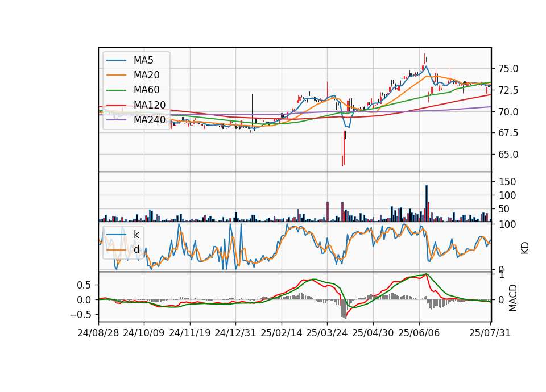Viewport: 546px width, 392px height.
Task: Click the −0.5 MACD left axis tick
Action: pos(80,315)
